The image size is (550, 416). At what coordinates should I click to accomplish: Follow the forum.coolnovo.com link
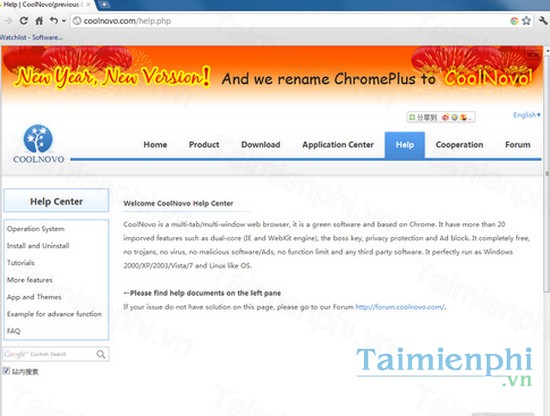tap(400, 307)
